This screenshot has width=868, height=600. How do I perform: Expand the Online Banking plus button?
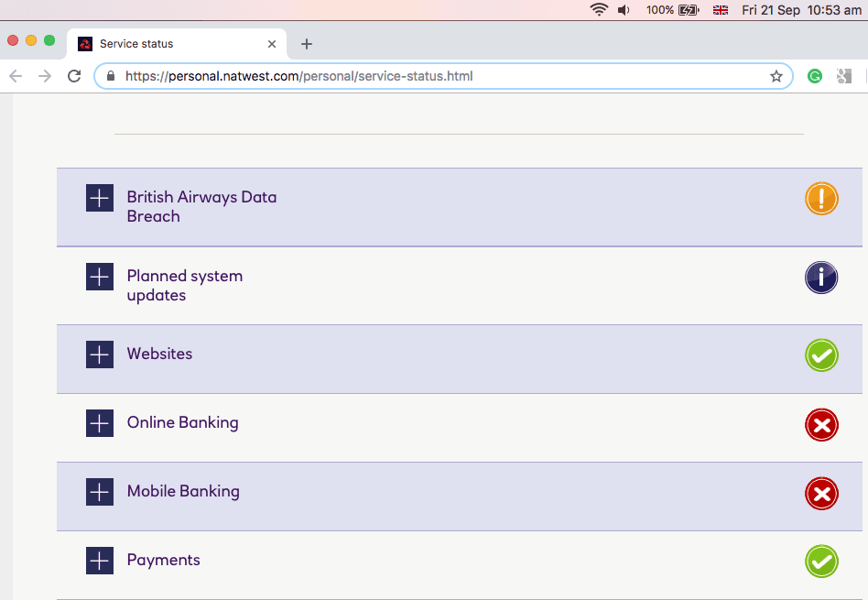(x=99, y=423)
